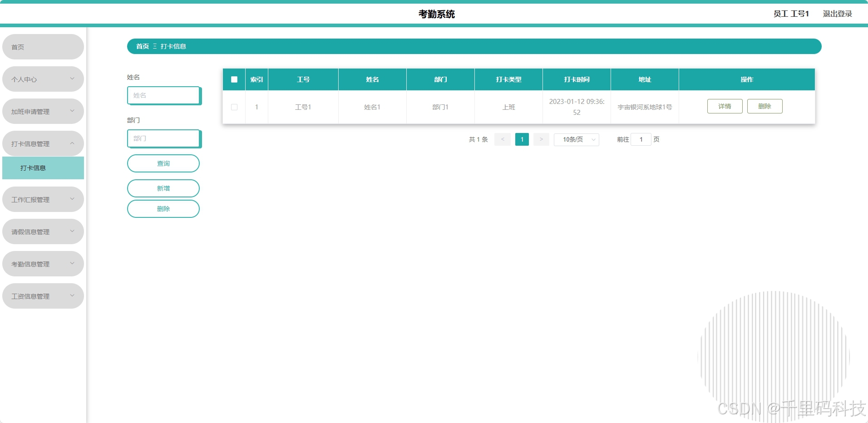Screen dimensions: 868x423
Task: Click the 员工 工号1 user label
Action: click(791, 14)
